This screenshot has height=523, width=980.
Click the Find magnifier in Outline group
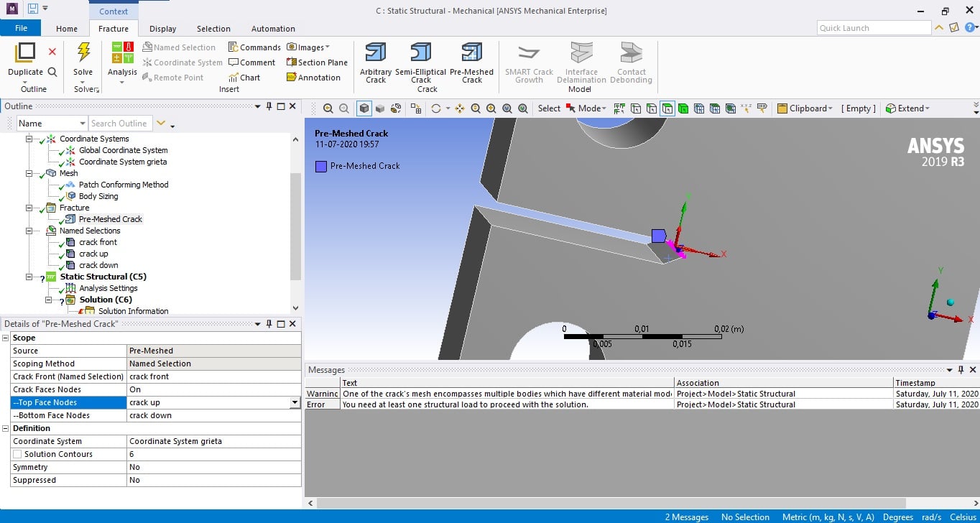click(52, 72)
